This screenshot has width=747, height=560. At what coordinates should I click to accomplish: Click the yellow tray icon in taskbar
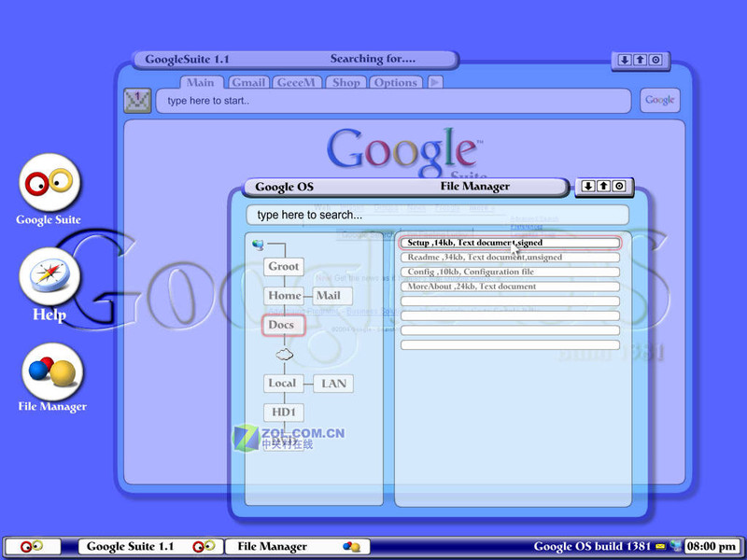(x=660, y=546)
